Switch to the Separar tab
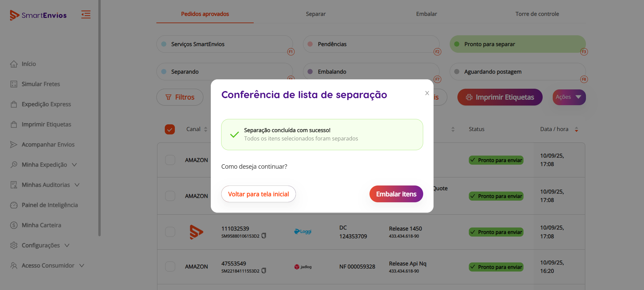This screenshot has height=290, width=644. coord(316,14)
